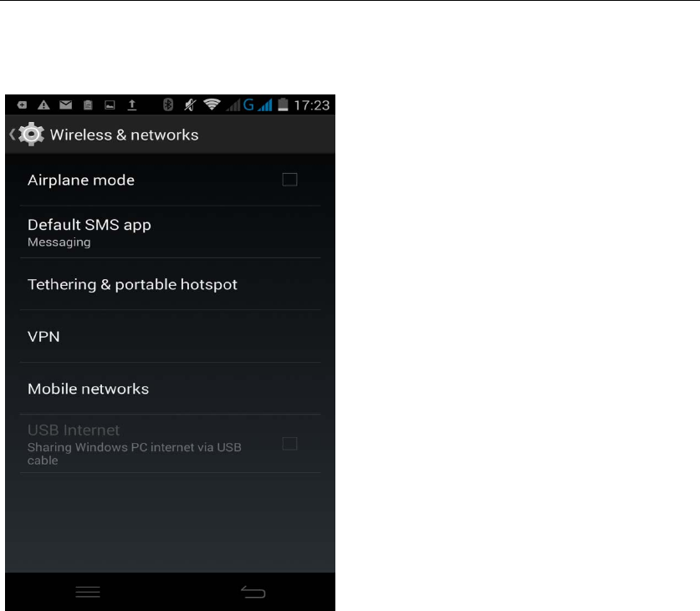Screen dimensions: 700x611
Task: Tap the Settings gear icon in header
Action: 31,134
